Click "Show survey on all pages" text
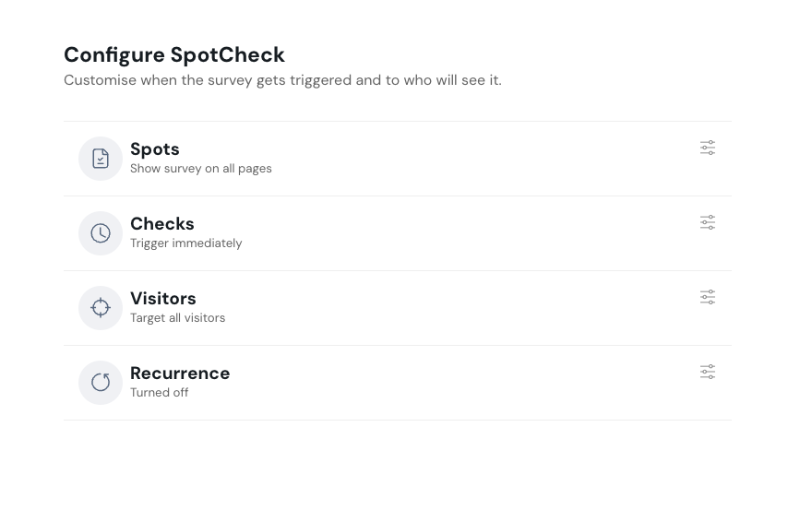This screenshot has height=510, width=812. click(x=201, y=169)
